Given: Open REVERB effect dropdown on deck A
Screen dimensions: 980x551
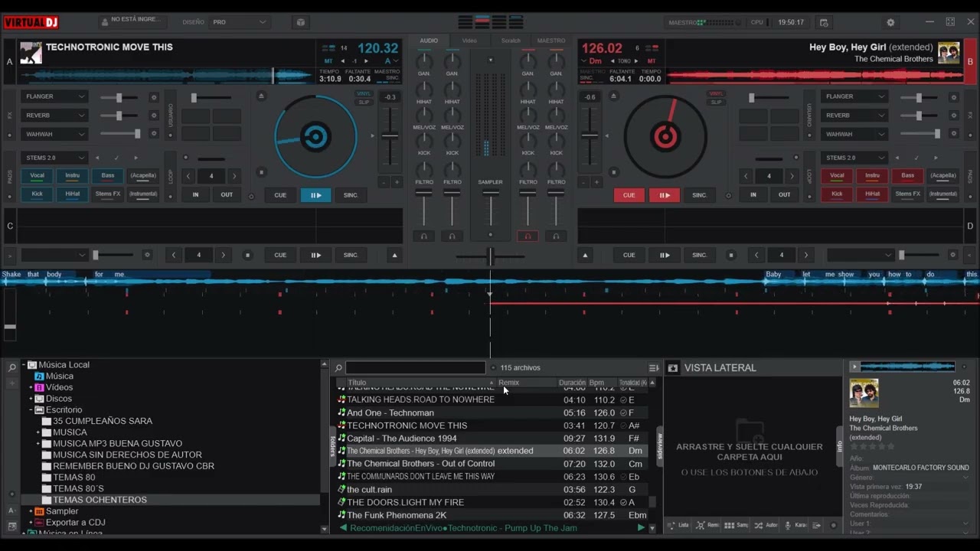Looking at the screenshot, I should pyautogui.click(x=55, y=116).
